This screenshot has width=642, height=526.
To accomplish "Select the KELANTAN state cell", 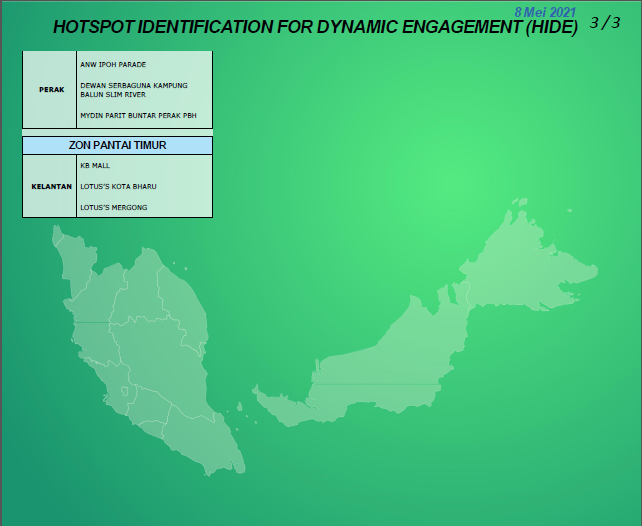I will tap(50, 186).
